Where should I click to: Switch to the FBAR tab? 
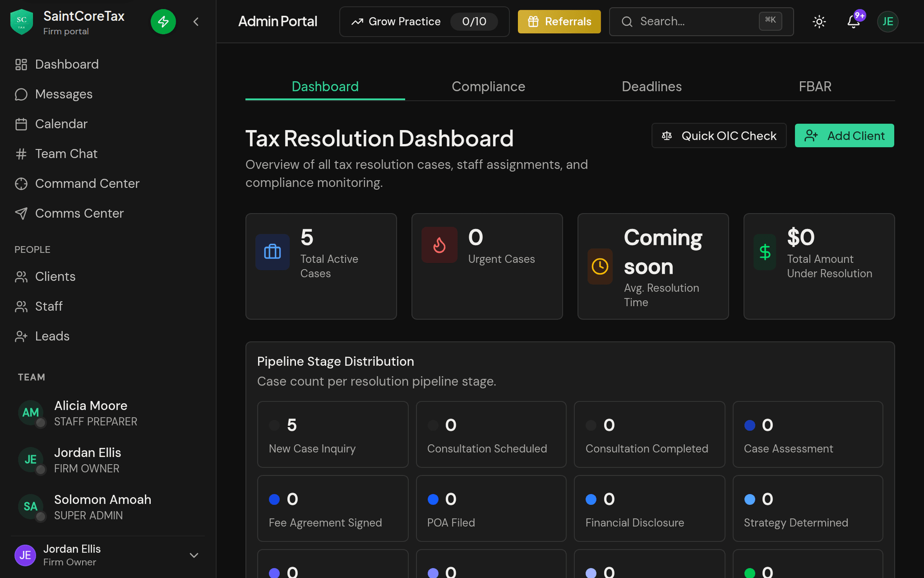815,87
